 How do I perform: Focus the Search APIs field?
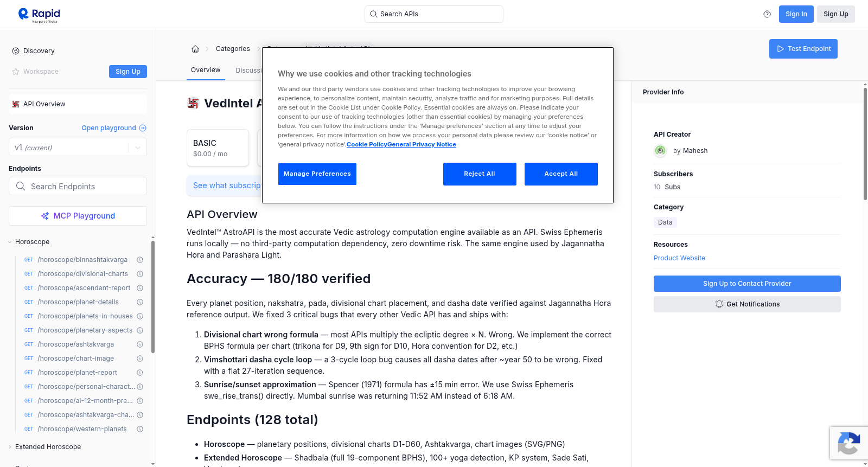click(x=434, y=14)
